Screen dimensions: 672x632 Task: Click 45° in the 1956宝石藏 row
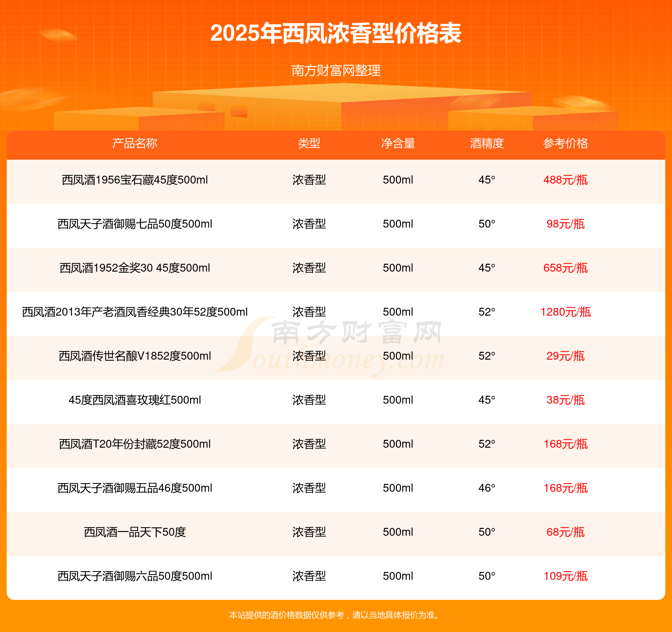[487, 180]
